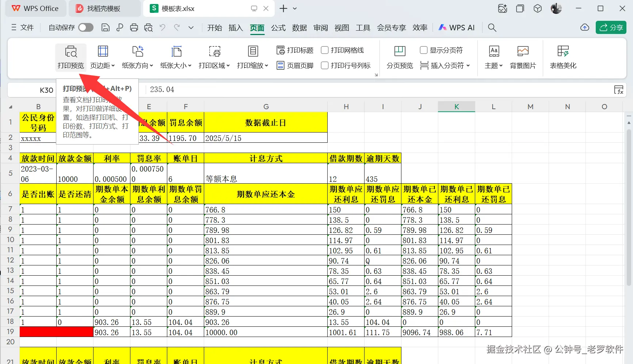Click the user avatar in title bar
Image resolution: width=633 pixels, height=364 pixels.
click(x=556, y=8)
